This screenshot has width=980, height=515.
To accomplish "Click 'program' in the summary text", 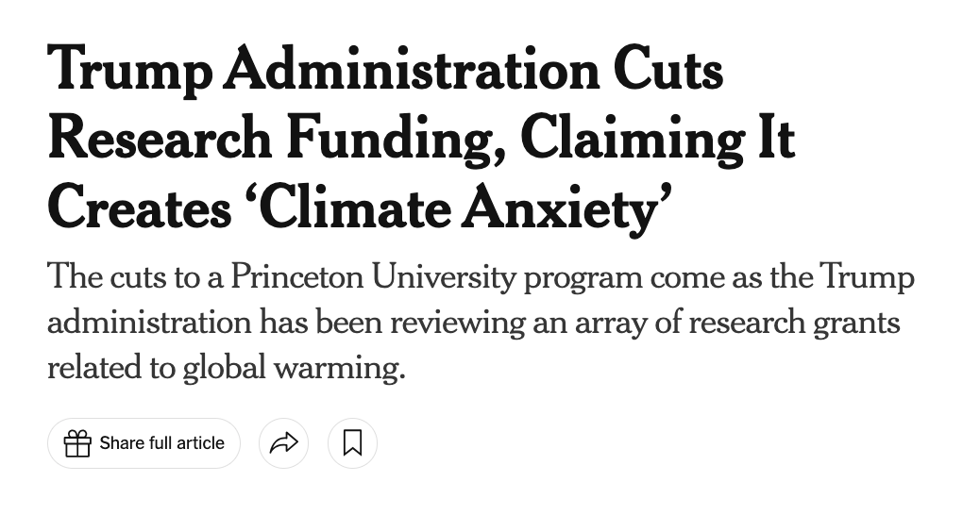I will click(583, 278).
